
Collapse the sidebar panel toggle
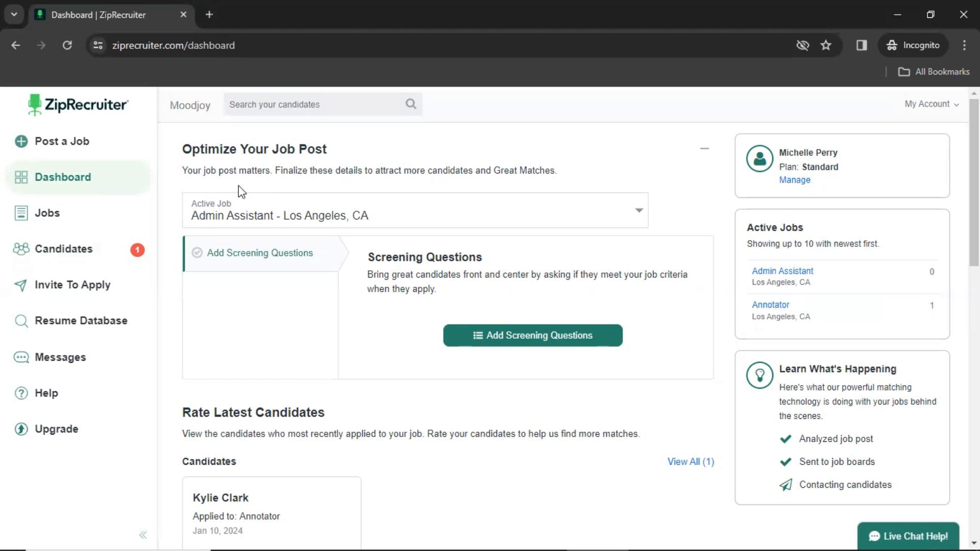(142, 535)
